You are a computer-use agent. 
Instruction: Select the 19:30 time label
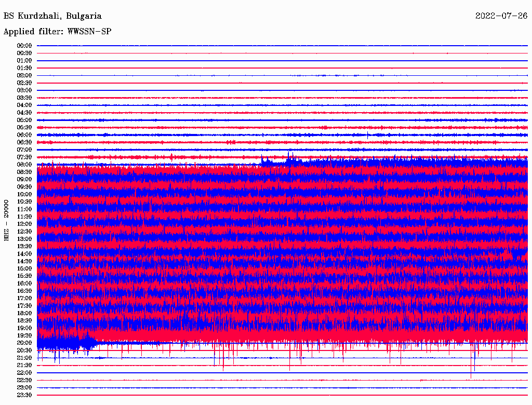[24, 336]
